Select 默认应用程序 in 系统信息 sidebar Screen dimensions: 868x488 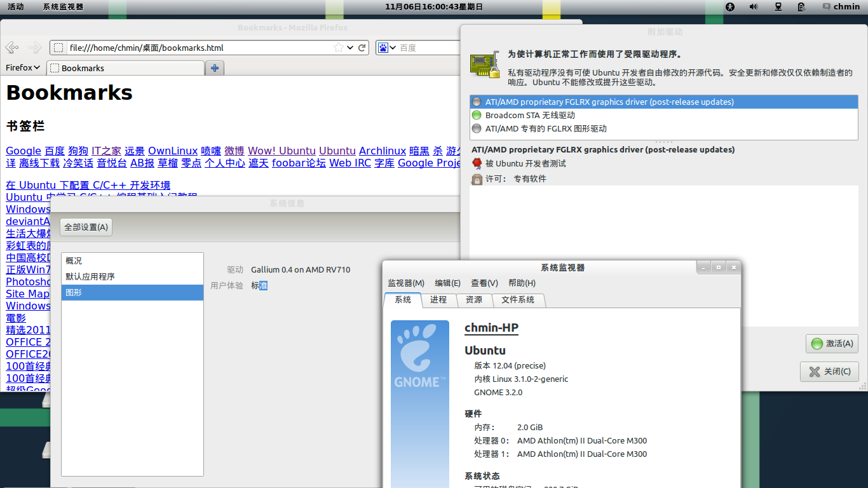click(132, 276)
